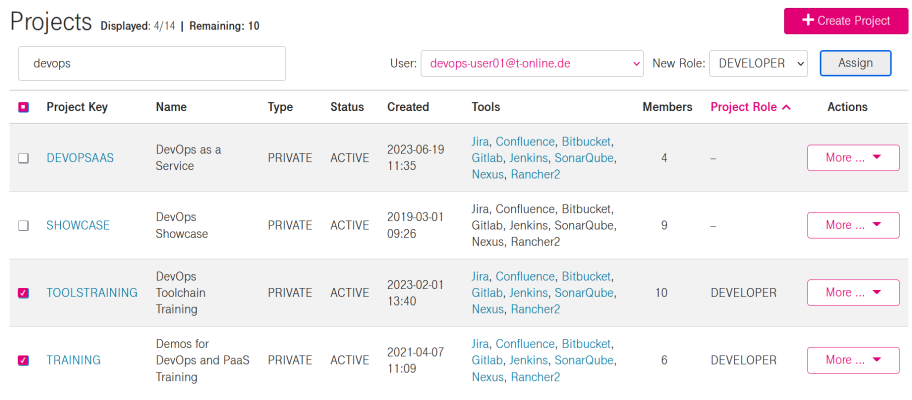The width and height of the screenshot is (912, 400).
Task: Select the name 'DevOps Showcase'
Action: click(182, 225)
